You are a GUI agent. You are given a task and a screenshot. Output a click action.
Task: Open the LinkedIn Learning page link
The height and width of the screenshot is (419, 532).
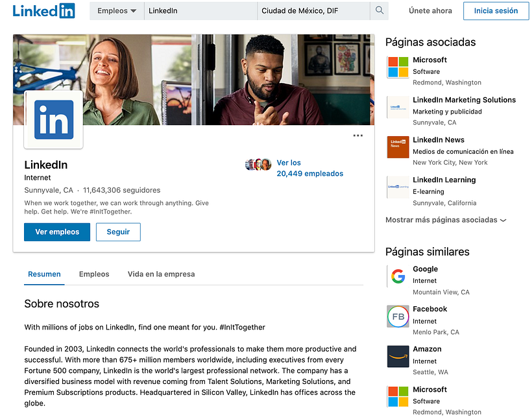pos(444,180)
